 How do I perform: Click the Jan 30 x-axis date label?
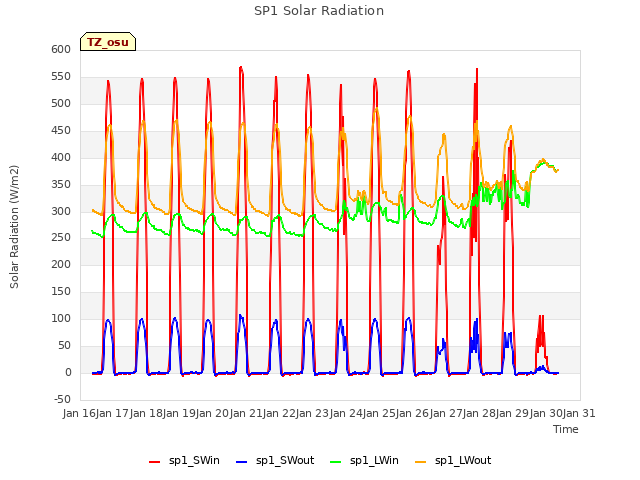point(546,413)
